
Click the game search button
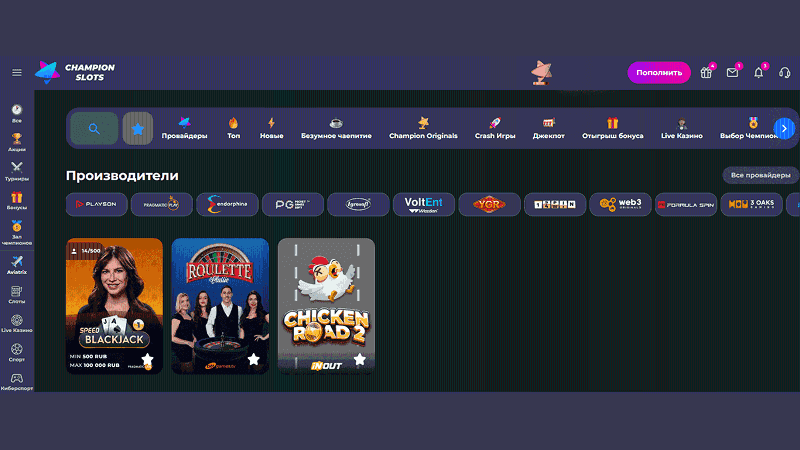(94, 128)
